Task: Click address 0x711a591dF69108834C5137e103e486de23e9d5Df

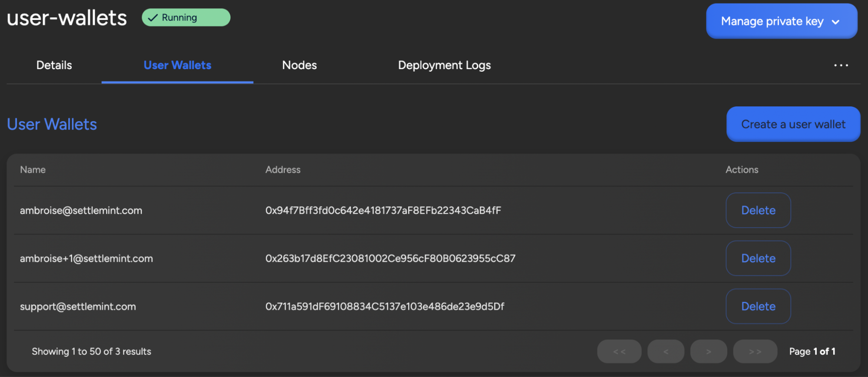Action: (385, 306)
